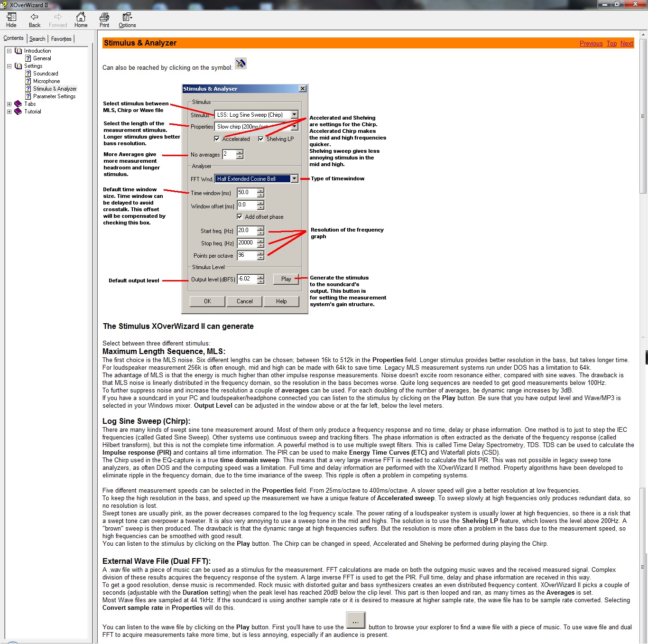The image size is (648, 644).
Task: Collapse the Introduction tree node
Action: (9, 51)
